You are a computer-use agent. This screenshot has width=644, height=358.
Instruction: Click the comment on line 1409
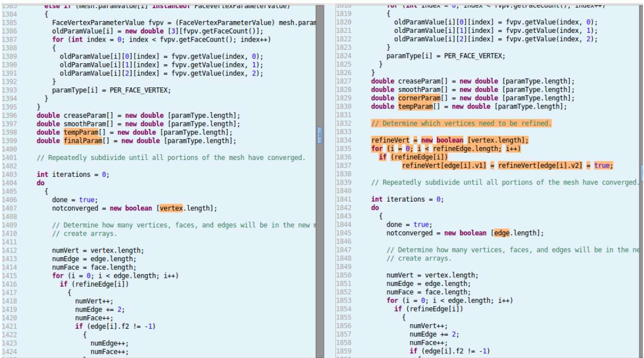click(x=184, y=225)
